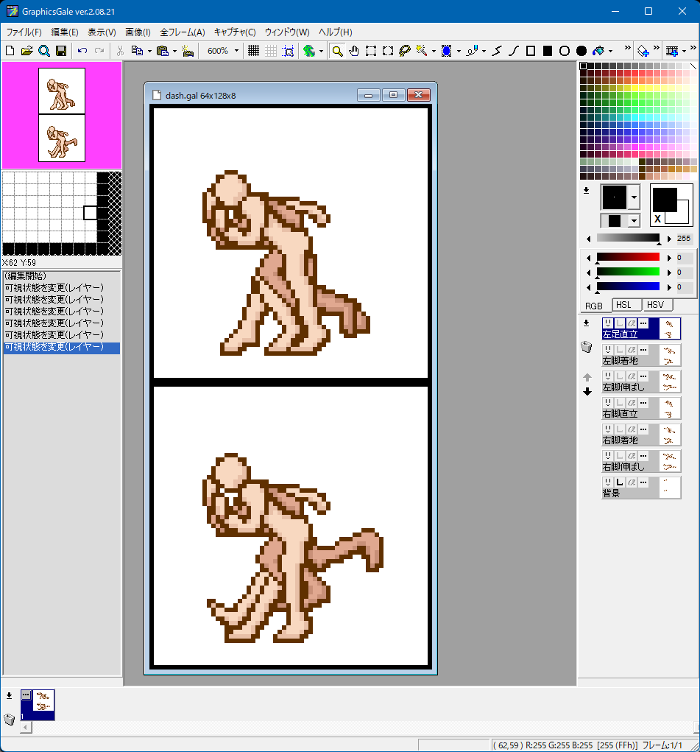
Task: Select the rectangle selection tool
Action: click(x=371, y=51)
